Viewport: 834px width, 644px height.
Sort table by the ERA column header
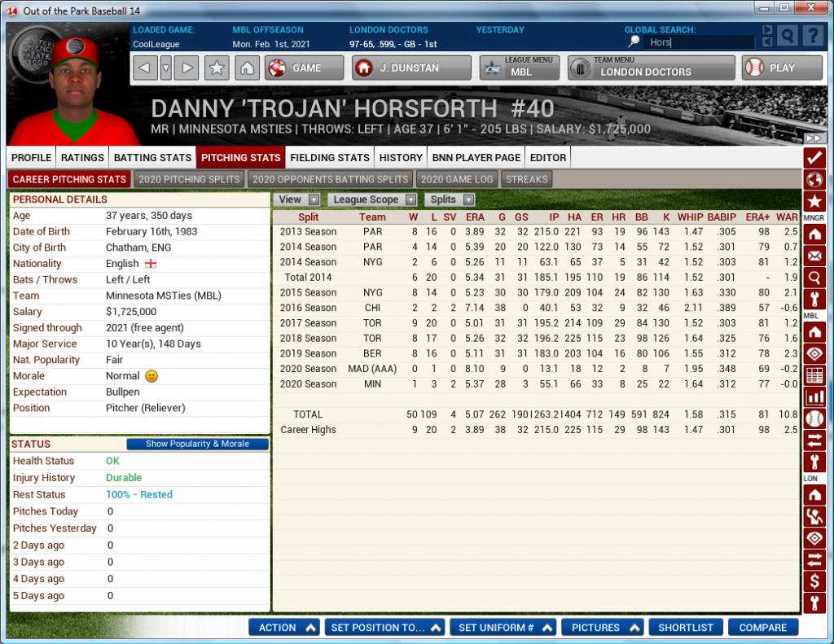tap(475, 217)
